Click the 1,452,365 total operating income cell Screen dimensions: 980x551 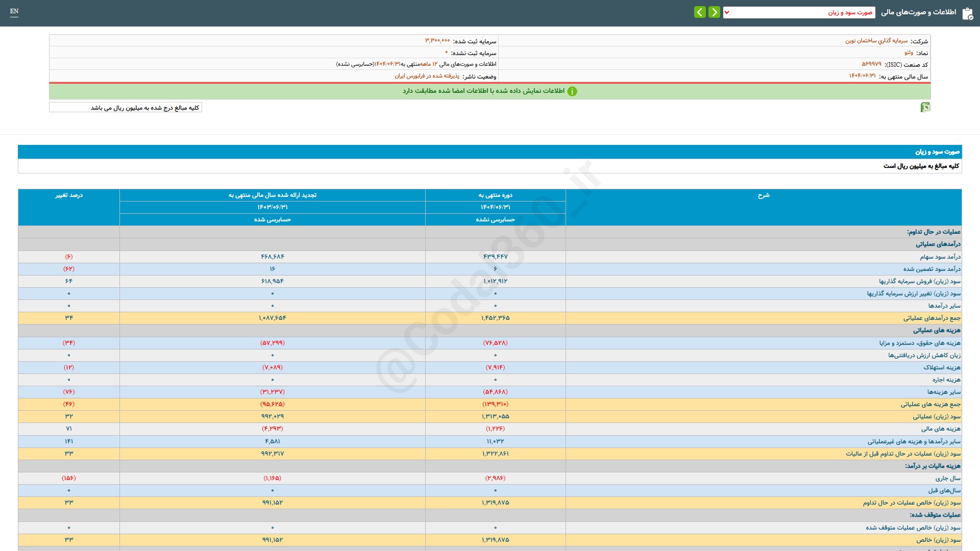coord(495,318)
